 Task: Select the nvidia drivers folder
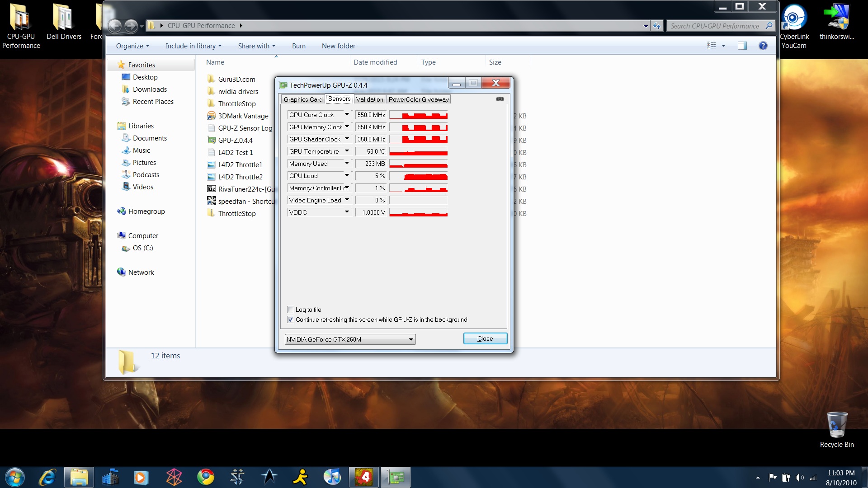(238, 92)
